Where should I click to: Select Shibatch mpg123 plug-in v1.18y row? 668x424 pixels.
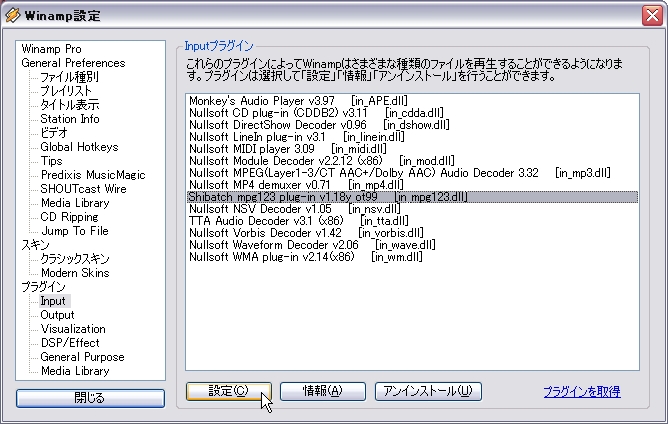coord(412,197)
